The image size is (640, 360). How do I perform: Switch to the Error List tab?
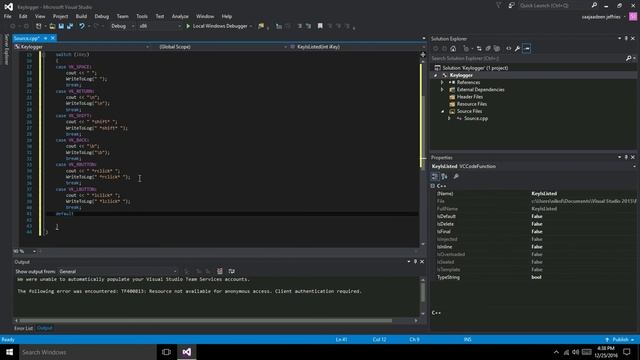point(23,328)
